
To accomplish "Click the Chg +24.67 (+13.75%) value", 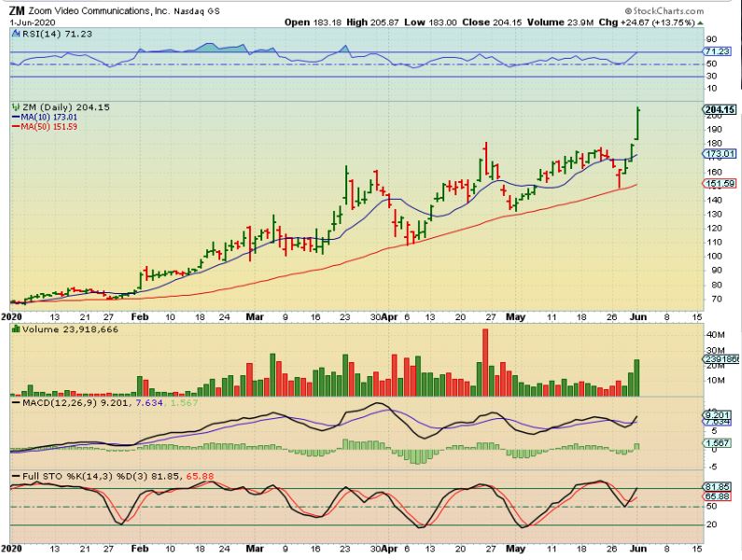I will pyautogui.click(x=647, y=22).
